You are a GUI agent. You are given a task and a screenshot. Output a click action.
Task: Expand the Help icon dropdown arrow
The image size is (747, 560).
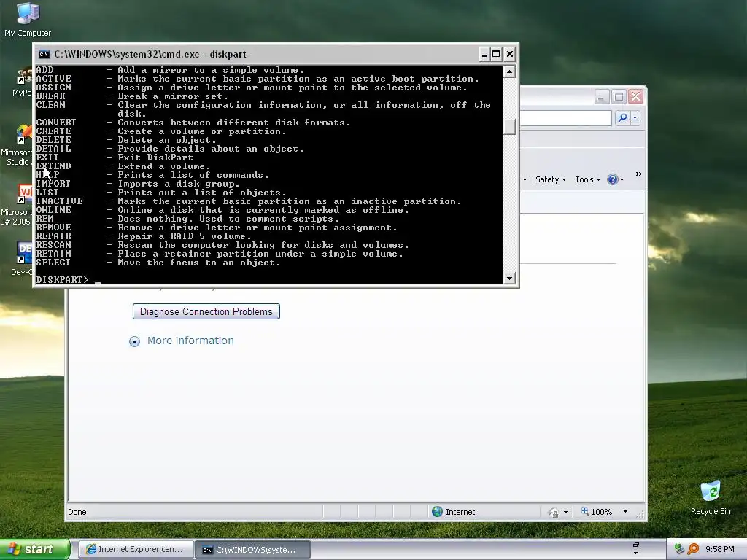[622, 180]
